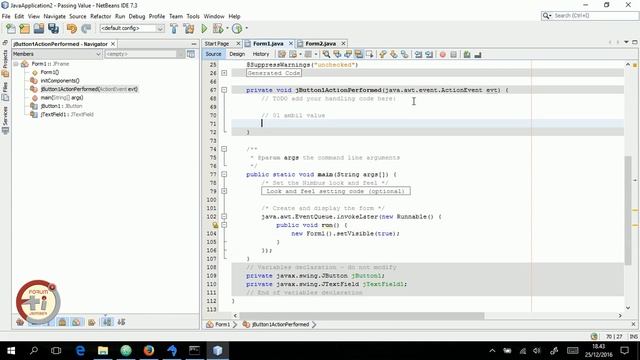
Task: Toggle Sort by Name in Navigator
Action: (107, 322)
